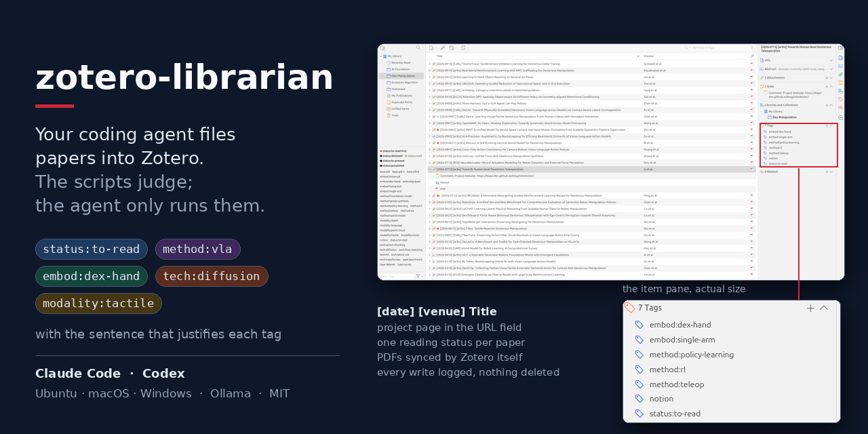Toggle embod:gripper tag filter
Viewport: 868px width, 434px height.
[x=412, y=181]
